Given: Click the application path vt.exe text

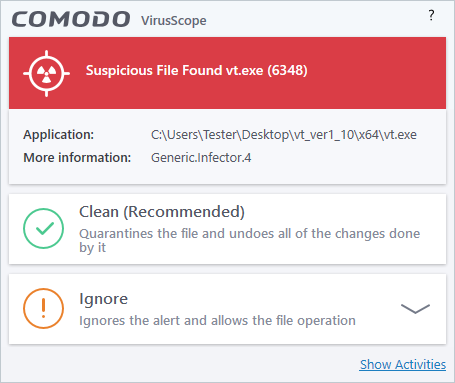Looking at the screenshot, I should tap(284, 135).
